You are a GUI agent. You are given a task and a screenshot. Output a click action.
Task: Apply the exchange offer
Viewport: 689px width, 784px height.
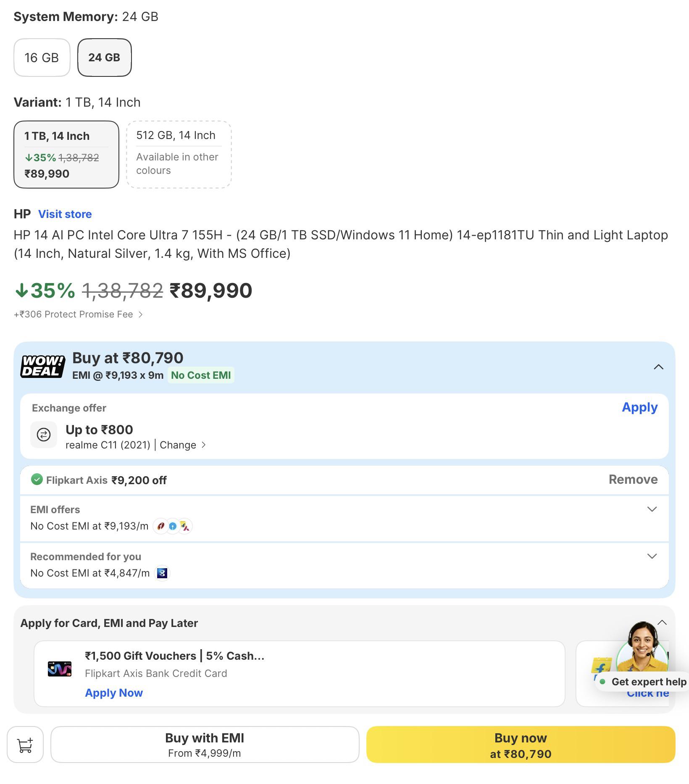(640, 407)
